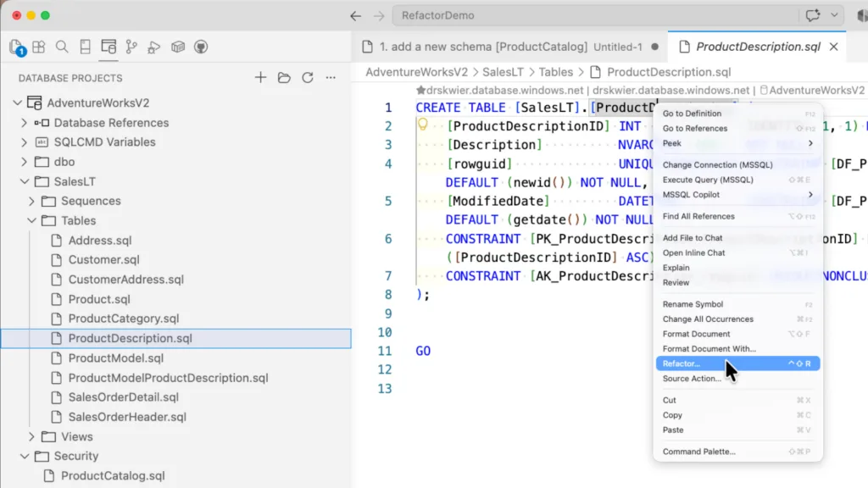Choose Change All Occurrences
868x488 pixels.
(x=738, y=319)
